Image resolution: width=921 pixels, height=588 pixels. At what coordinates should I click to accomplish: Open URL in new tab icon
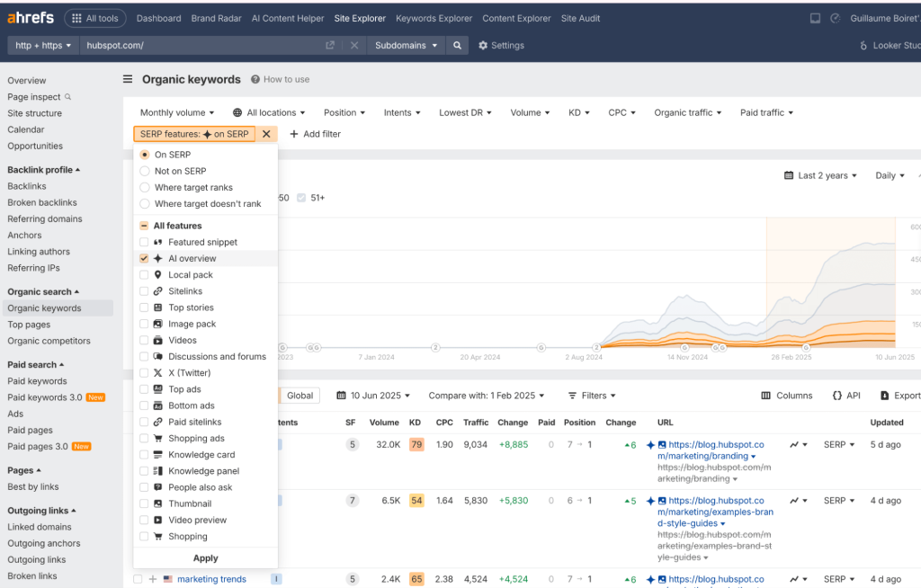(330, 45)
